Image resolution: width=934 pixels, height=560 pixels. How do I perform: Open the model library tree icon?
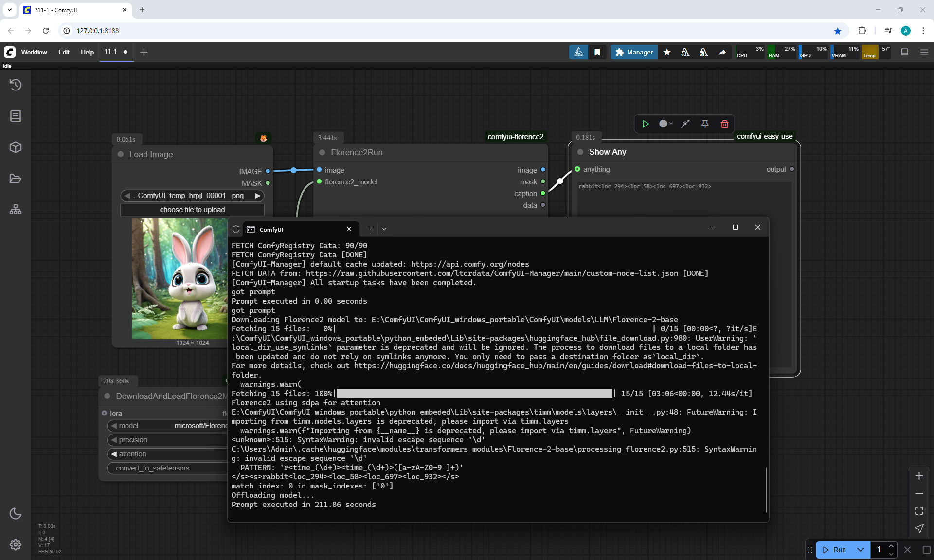16,209
